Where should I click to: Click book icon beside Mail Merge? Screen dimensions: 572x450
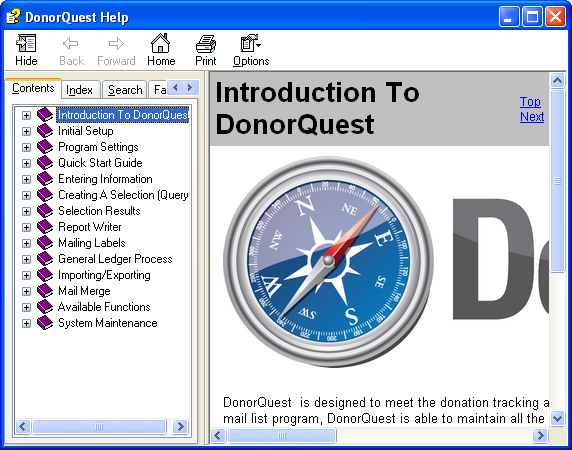click(x=45, y=291)
